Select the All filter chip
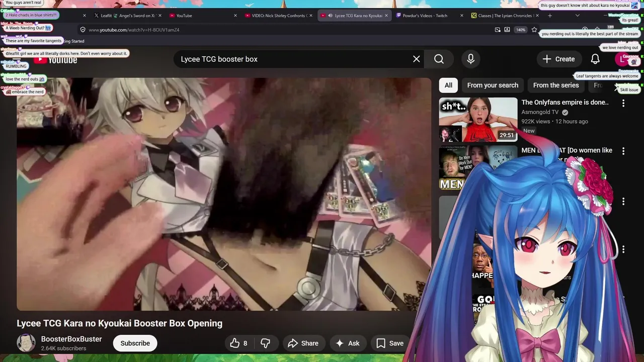This screenshot has height=362, width=644. [x=448, y=85]
